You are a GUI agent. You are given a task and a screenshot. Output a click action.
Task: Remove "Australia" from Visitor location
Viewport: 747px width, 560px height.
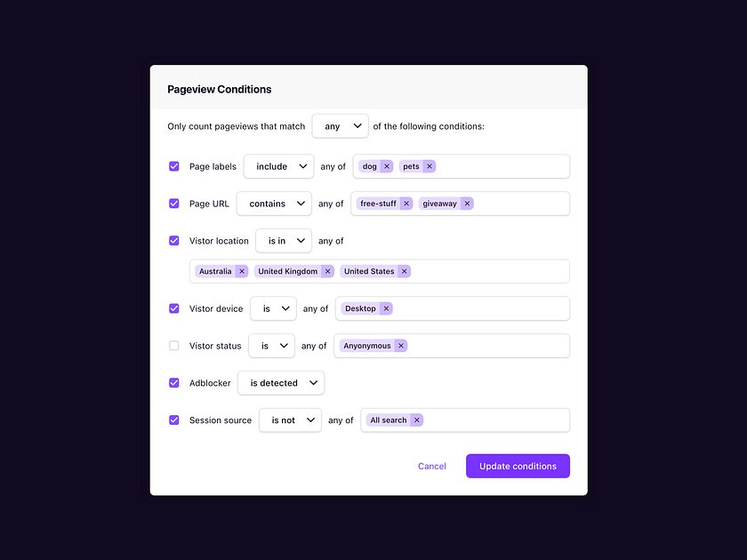pos(242,271)
